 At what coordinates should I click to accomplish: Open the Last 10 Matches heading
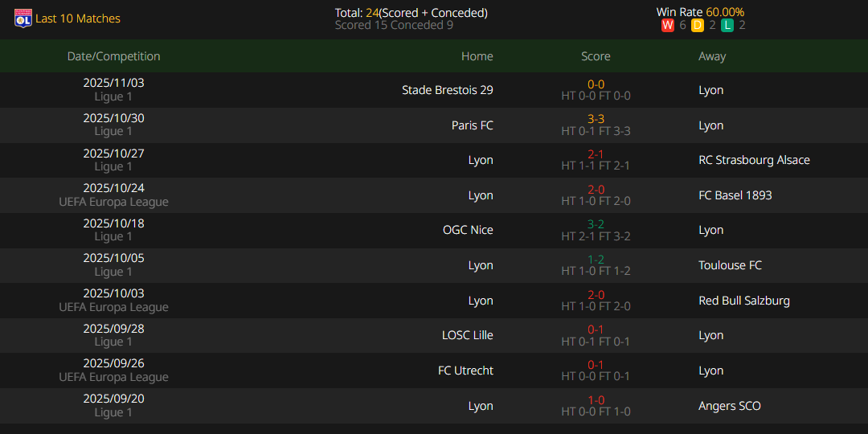tap(78, 18)
